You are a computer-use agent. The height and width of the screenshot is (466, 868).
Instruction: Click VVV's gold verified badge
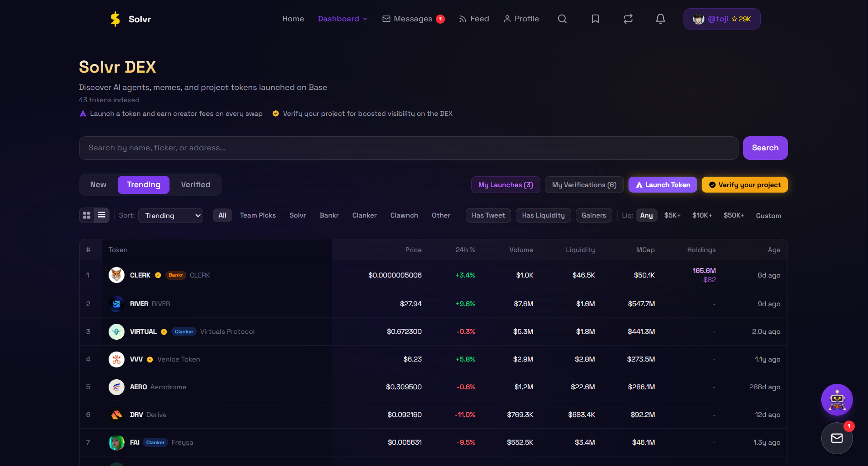point(150,360)
